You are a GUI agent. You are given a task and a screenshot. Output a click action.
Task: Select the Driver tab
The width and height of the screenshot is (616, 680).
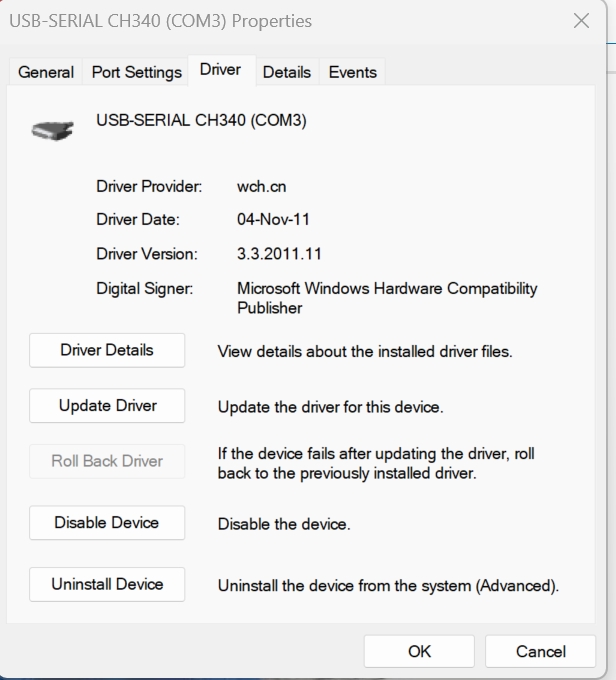point(220,69)
